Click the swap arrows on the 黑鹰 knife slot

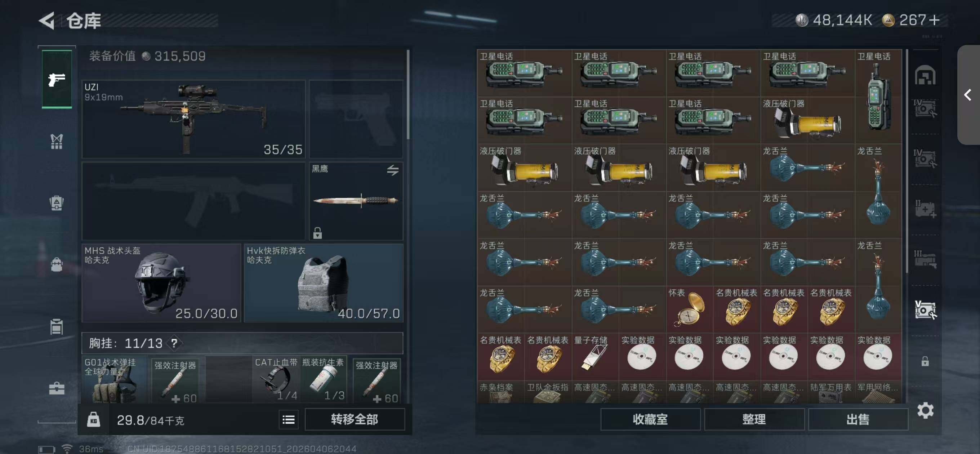(393, 170)
